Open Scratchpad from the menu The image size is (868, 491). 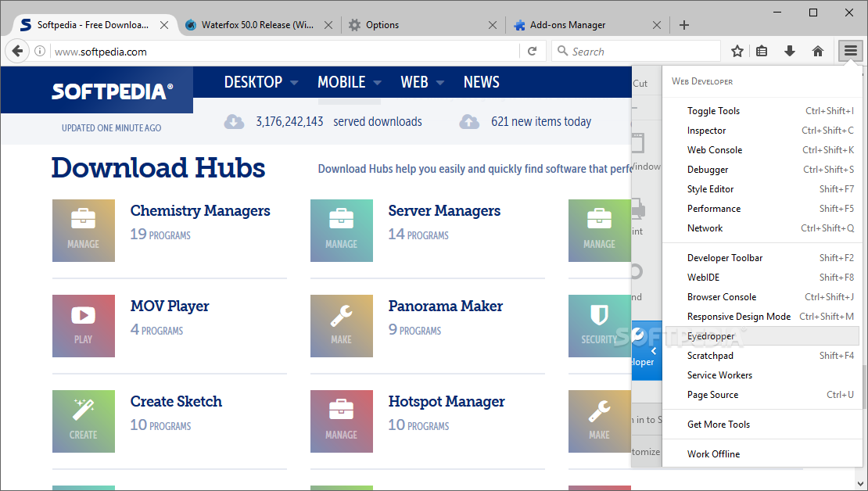coord(762,356)
